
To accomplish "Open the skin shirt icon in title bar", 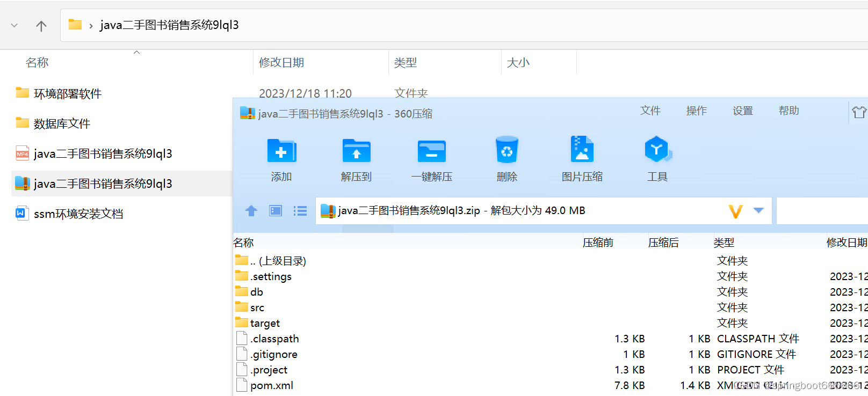I will (x=858, y=112).
